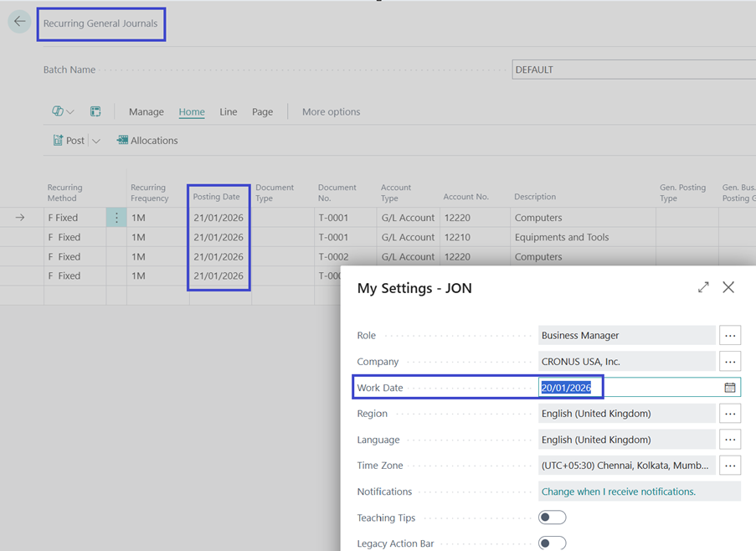
Task: Click the ellipsis button next to Role
Action: tap(730, 336)
